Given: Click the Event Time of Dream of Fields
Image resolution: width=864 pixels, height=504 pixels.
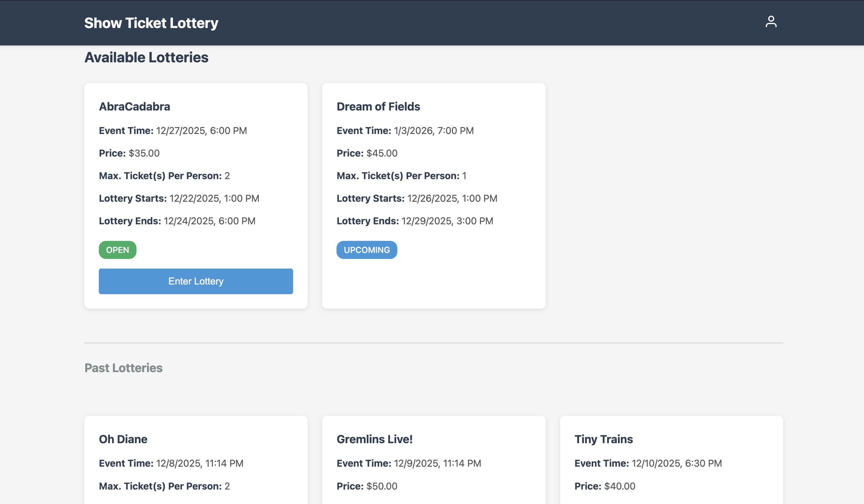Looking at the screenshot, I should click(x=433, y=130).
